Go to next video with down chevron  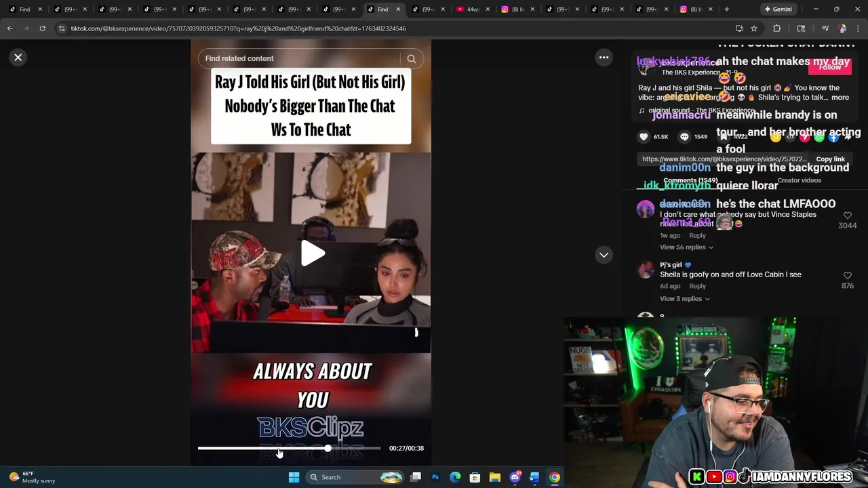604,255
